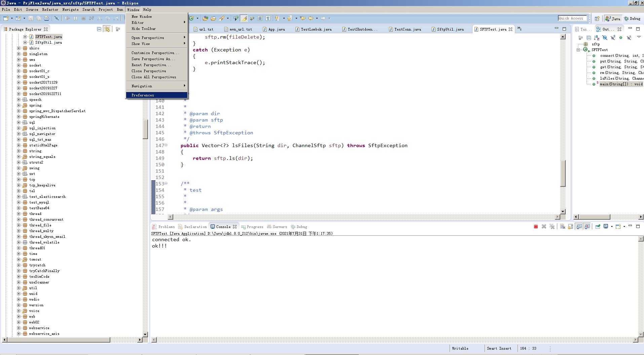Toggle Hide Static Members in the Outline view
The image size is (644, 355).
point(613,38)
